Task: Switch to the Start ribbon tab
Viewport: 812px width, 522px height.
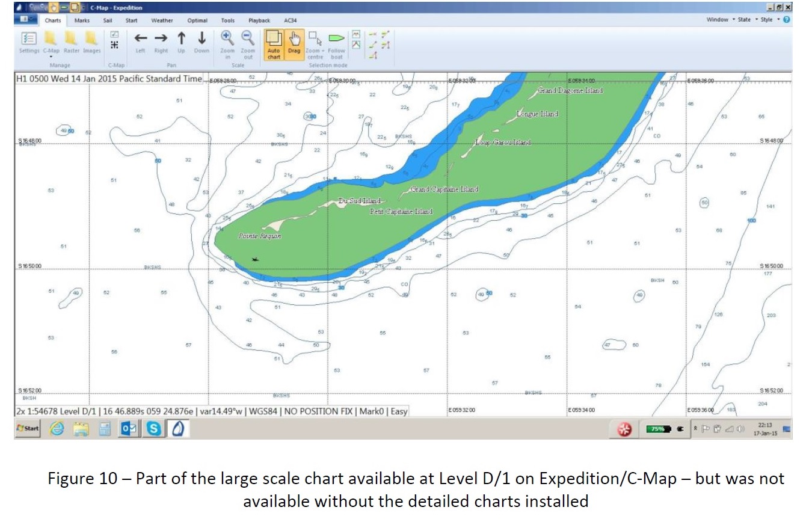Action: (x=131, y=20)
